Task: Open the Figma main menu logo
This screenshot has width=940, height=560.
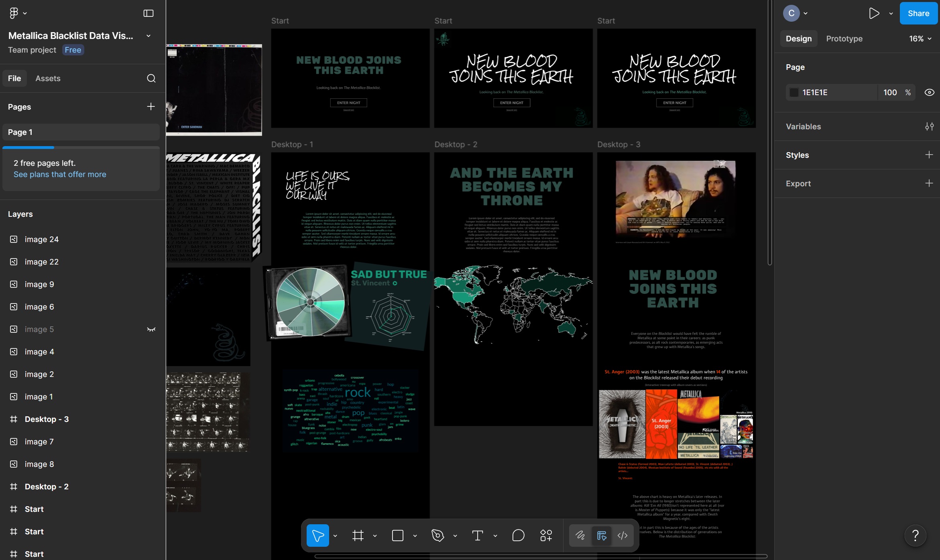Action: pyautogui.click(x=14, y=13)
